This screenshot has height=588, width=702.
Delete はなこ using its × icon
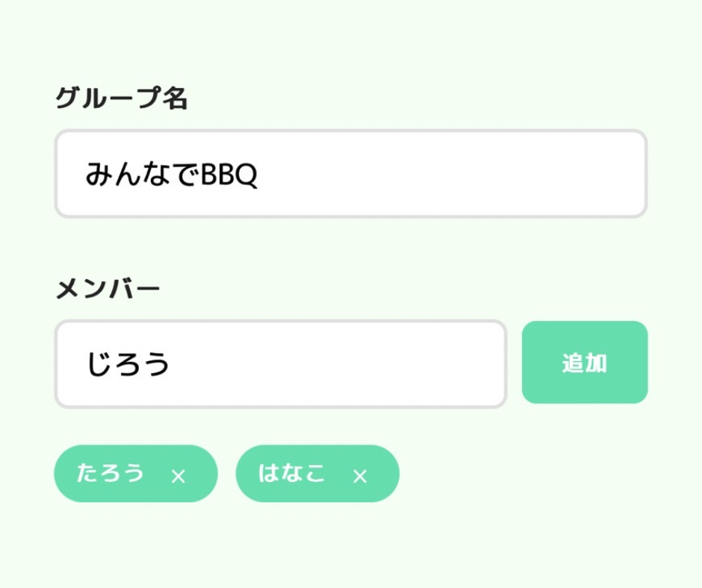360,476
